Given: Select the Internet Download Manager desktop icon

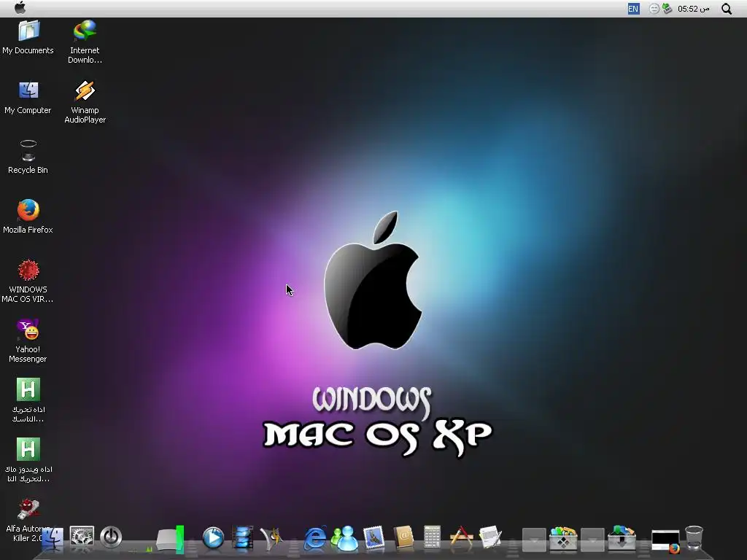Looking at the screenshot, I should coord(85,42).
